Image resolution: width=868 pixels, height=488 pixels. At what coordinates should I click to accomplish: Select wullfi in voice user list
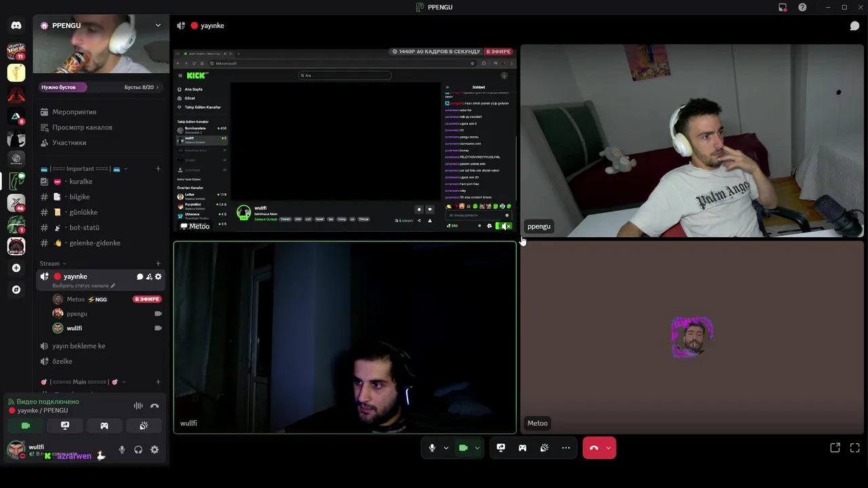point(108,328)
